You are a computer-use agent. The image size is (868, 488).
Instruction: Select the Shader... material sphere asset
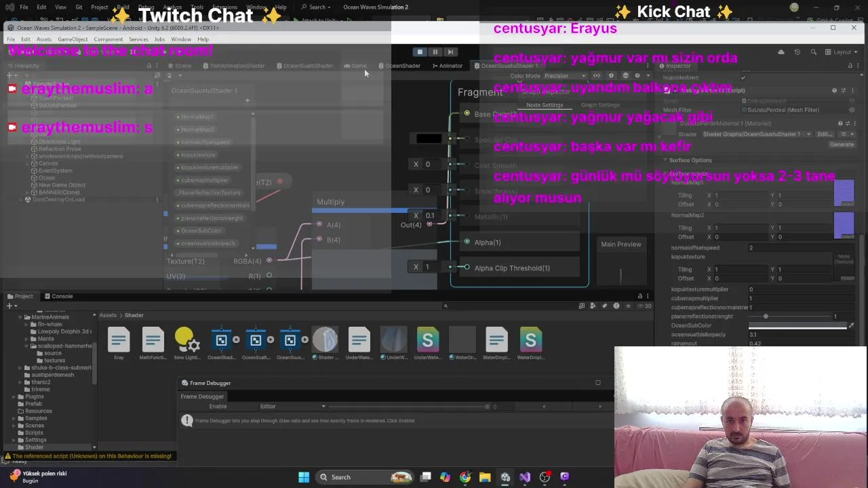click(325, 344)
